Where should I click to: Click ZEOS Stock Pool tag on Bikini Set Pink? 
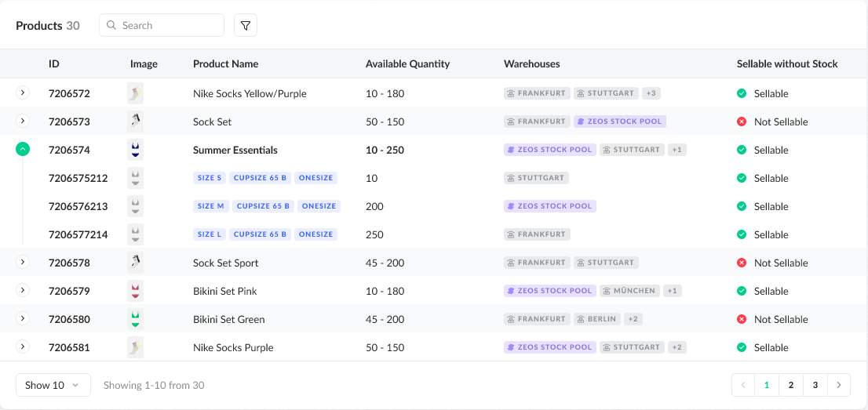tap(549, 291)
